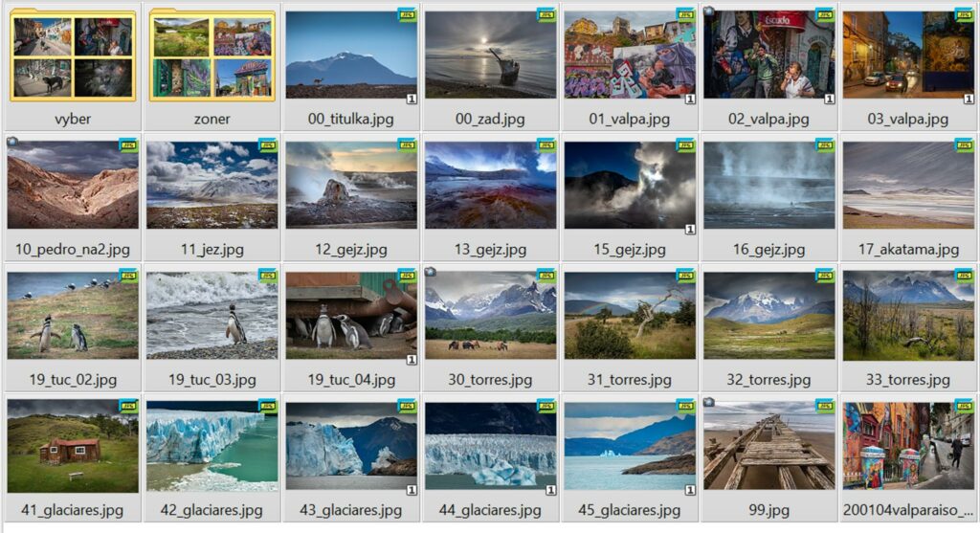Click the top-left marker icon on 10_pedro_na2.jpg

pyautogui.click(x=12, y=142)
